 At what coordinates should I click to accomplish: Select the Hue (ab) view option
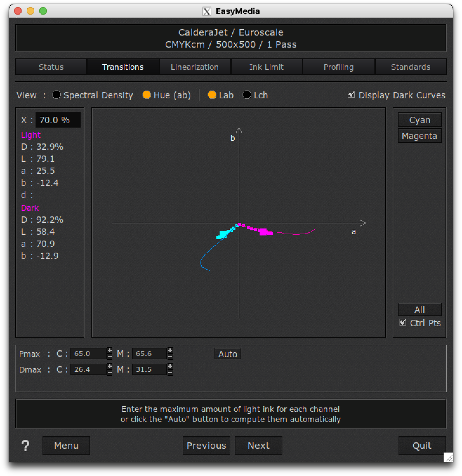[147, 95]
